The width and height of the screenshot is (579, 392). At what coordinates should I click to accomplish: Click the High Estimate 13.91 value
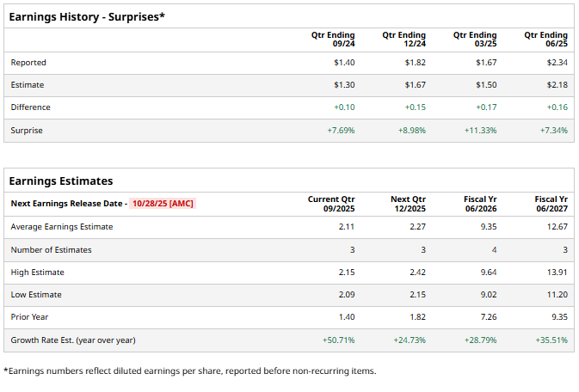click(x=555, y=273)
